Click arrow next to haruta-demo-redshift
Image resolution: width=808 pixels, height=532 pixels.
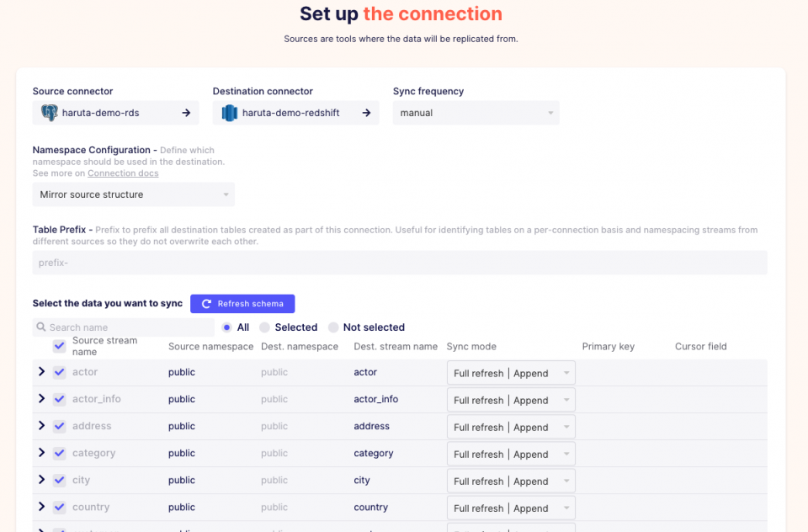366,113
